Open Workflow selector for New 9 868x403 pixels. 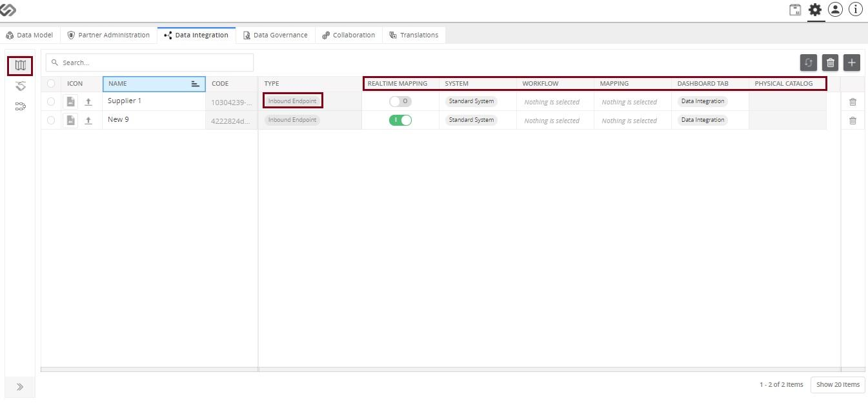coord(555,121)
